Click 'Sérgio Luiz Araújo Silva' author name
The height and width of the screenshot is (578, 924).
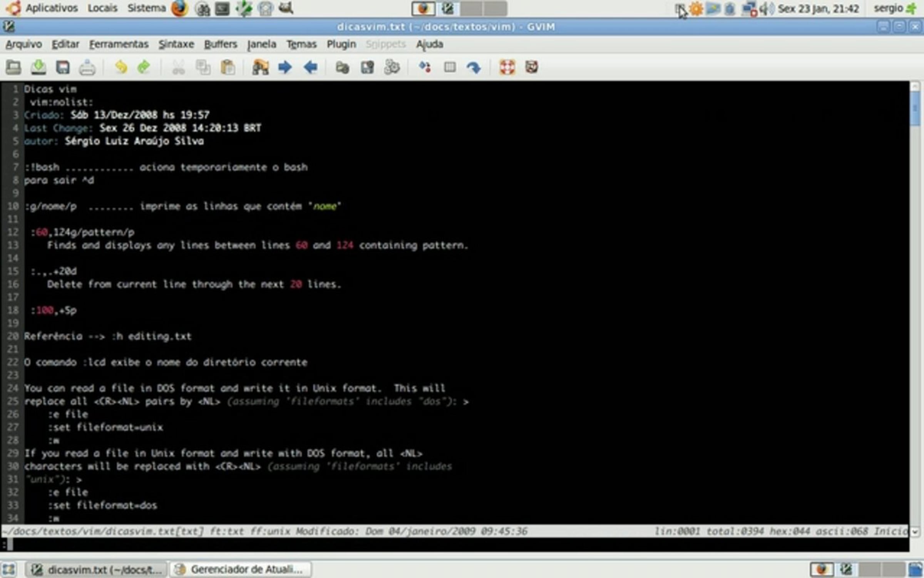(134, 141)
